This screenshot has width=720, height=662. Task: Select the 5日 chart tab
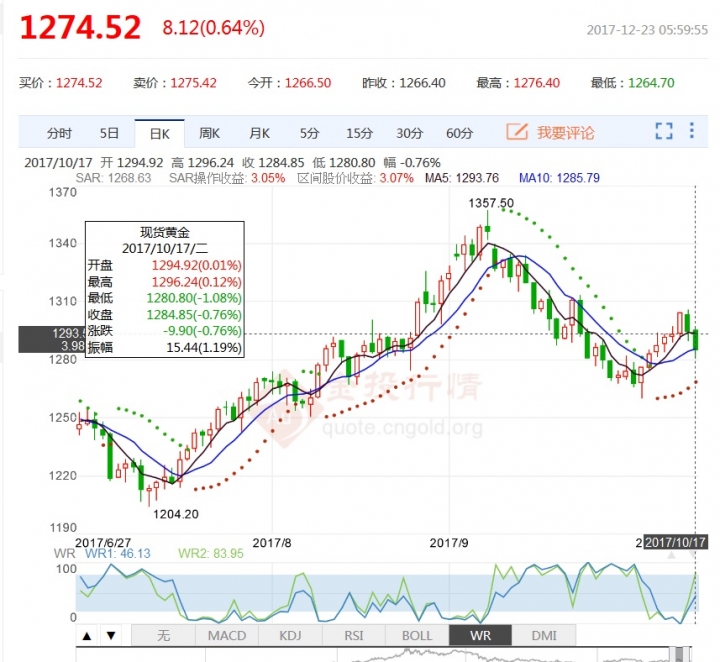(x=109, y=133)
